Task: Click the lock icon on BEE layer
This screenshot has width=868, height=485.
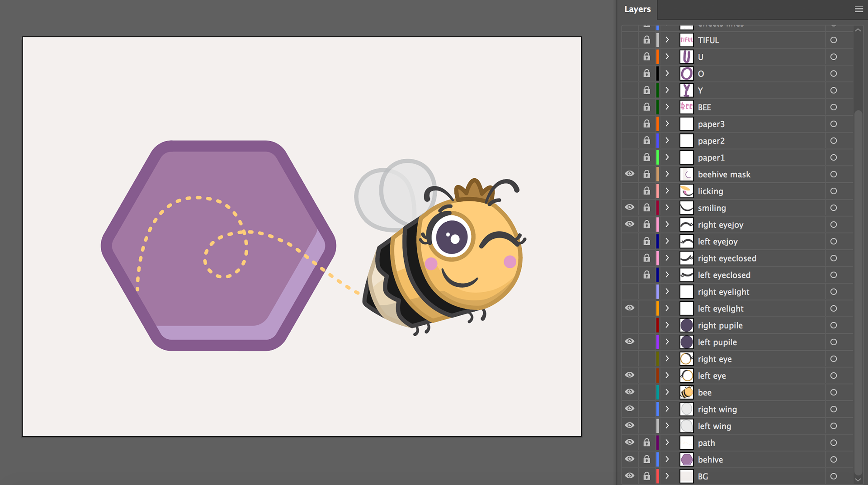Action: 647,107
